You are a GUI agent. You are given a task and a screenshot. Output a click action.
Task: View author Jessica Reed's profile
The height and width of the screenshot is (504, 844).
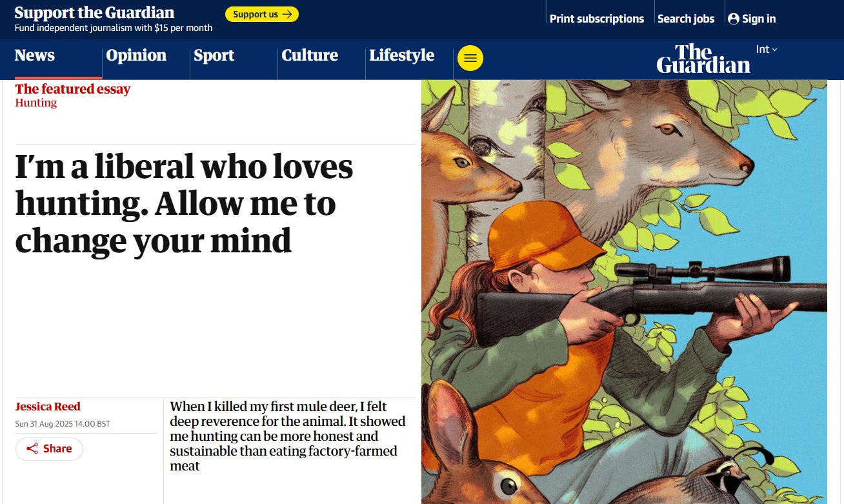48,407
